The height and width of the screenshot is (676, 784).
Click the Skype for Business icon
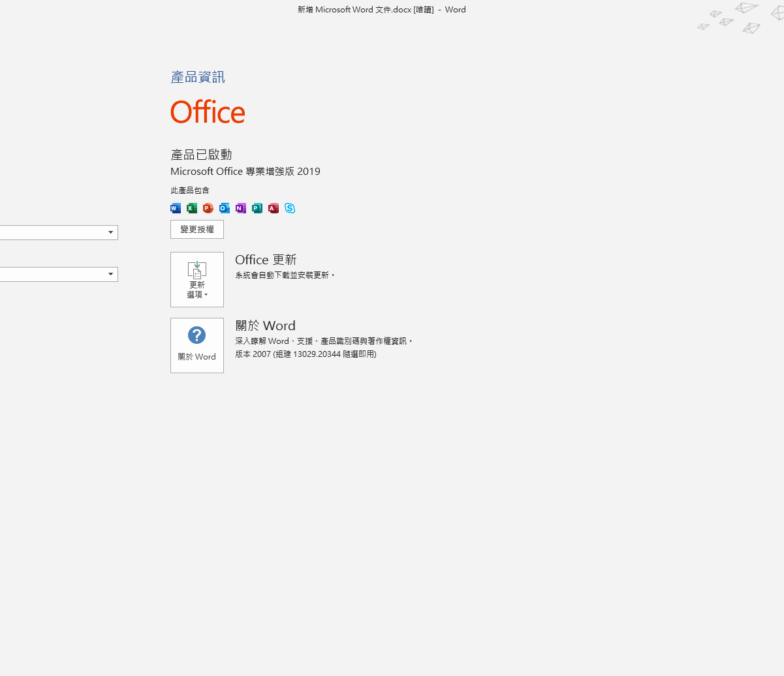pos(290,208)
